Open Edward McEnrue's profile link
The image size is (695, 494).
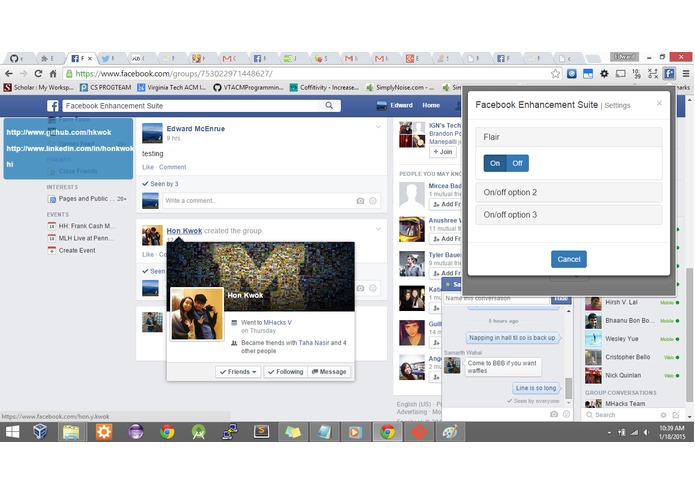(195, 128)
